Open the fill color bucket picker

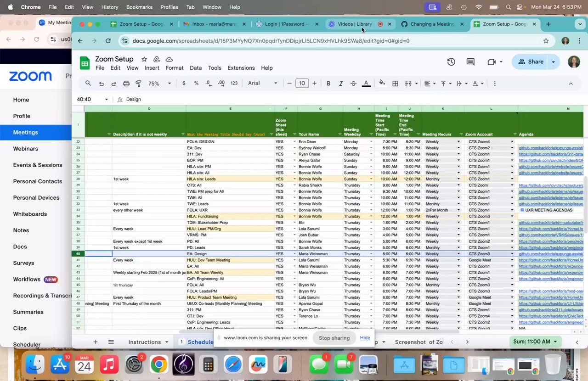[382, 84]
